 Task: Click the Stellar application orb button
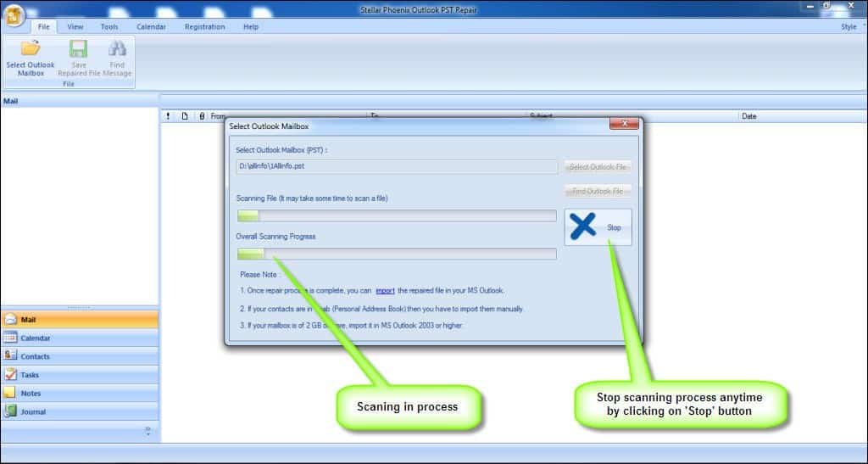pyautogui.click(x=14, y=15)
